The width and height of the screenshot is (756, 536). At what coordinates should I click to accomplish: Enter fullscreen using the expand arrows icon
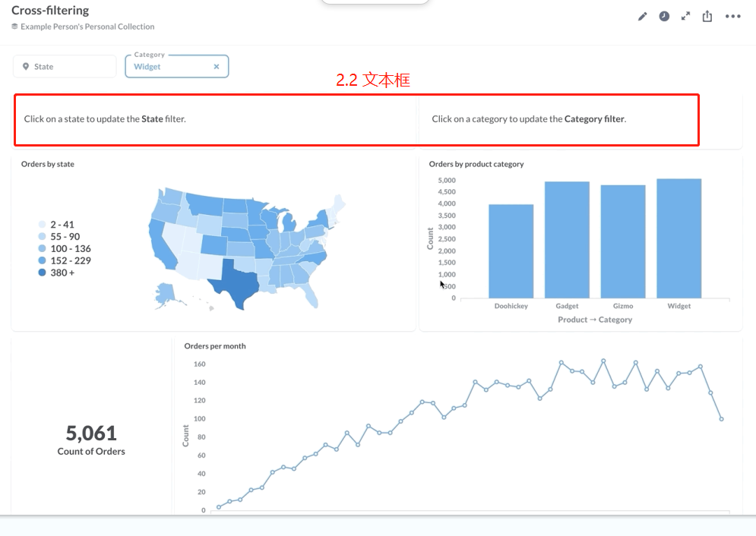(x=685, y=15)
